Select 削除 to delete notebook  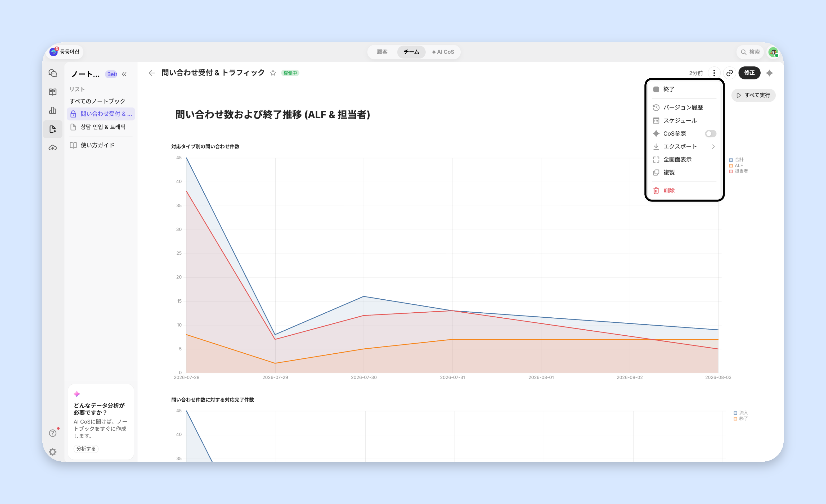(x=684, y=191)
